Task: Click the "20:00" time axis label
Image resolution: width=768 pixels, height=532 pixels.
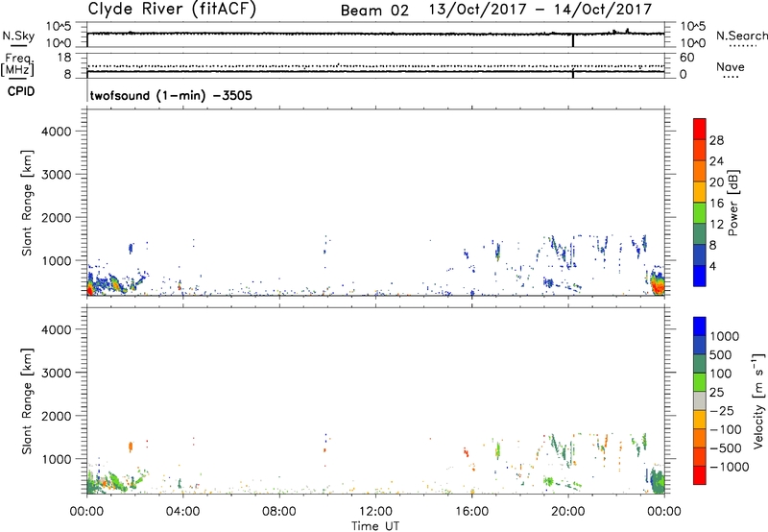Action: click(x=567, y=512)
